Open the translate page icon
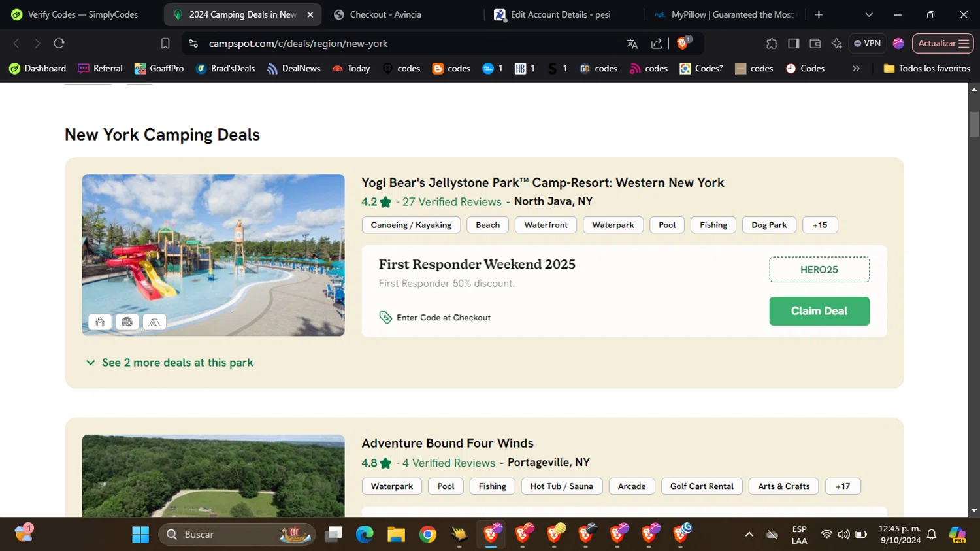The width and height of the screenshot is (980, 551). [x=632, y=44]
